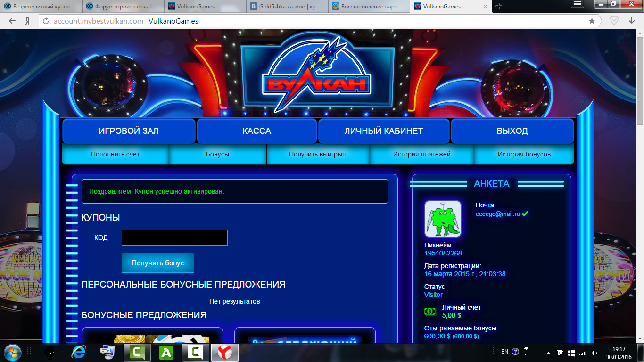The image size is (644, 362).
Task: Open the computer monitor app on the taskbar
Action: point(107,352)
